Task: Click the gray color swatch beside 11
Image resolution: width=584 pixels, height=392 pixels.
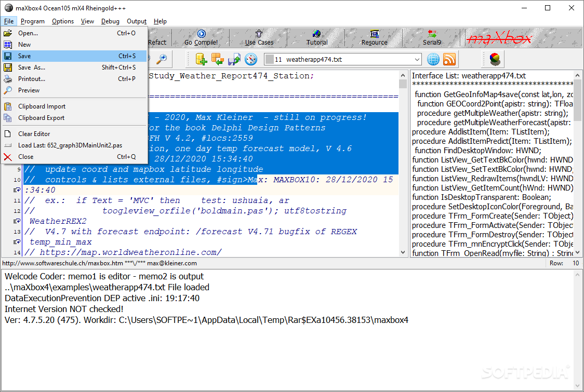Action: click(x=269, y=59)
